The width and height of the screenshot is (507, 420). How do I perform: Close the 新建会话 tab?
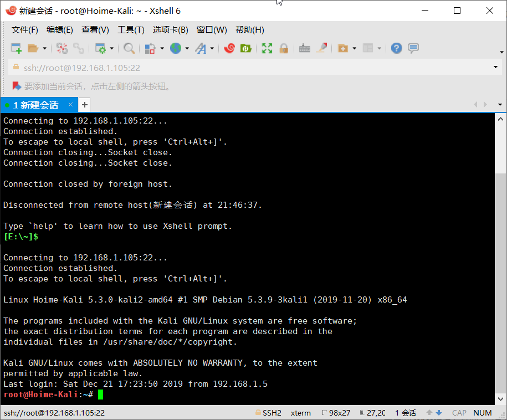70,104
